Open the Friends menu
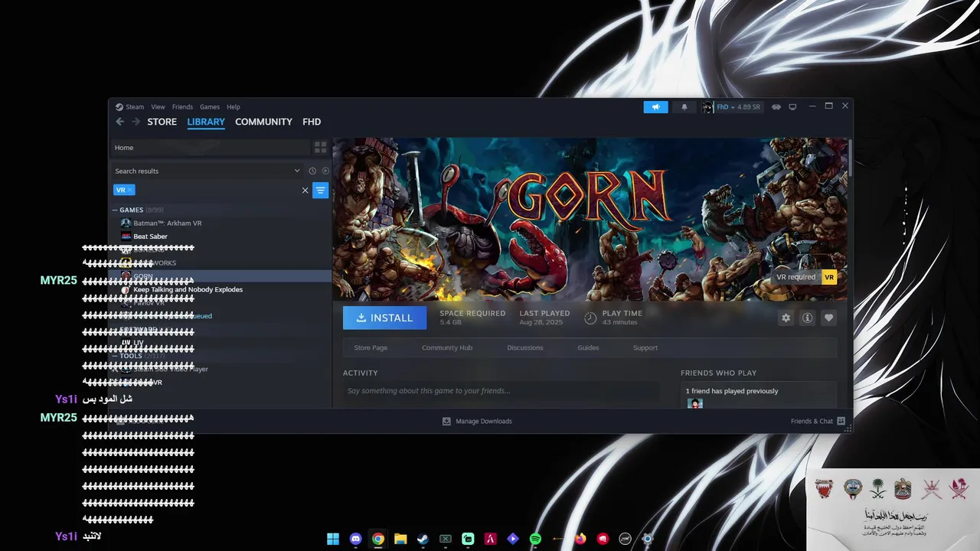The image size is (980, 551). click(182, 107)
